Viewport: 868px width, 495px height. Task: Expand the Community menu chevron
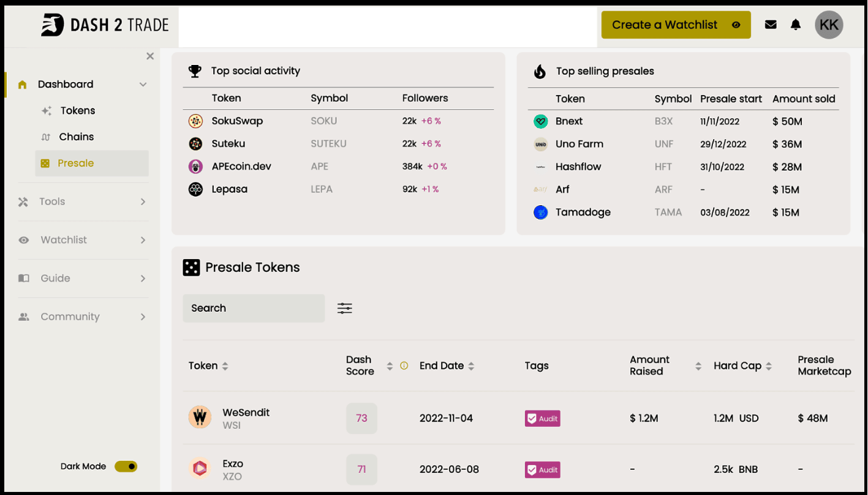pos(143,317)
